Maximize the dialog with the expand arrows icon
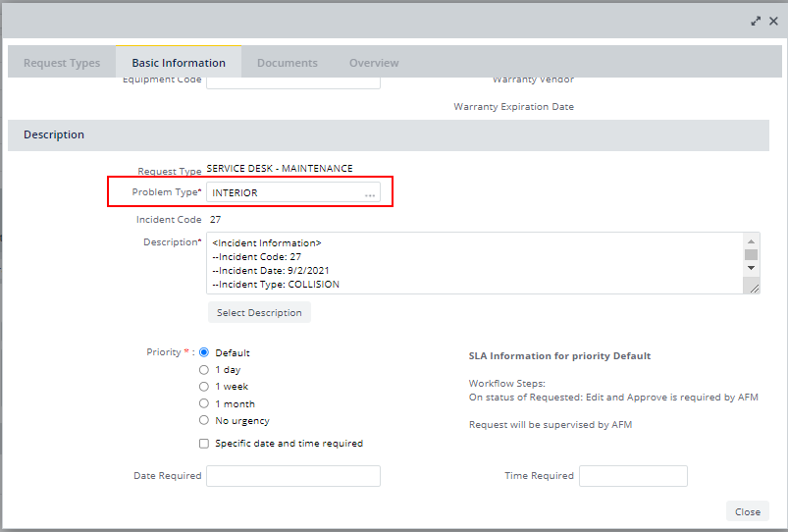The image size is (788, 532). pyautogui.click(x=756, y=22)
